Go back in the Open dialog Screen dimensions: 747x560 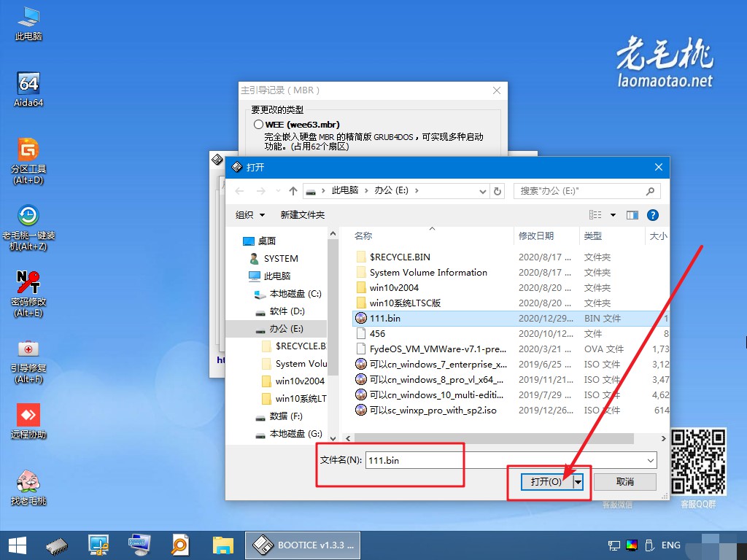(x=239, y=191)
